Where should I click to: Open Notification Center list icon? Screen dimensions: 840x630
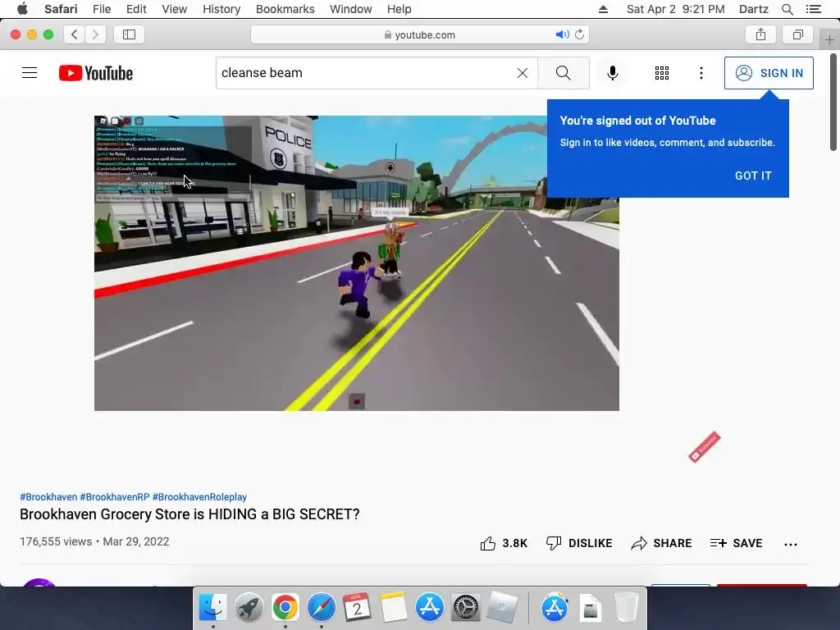[814, 9]
